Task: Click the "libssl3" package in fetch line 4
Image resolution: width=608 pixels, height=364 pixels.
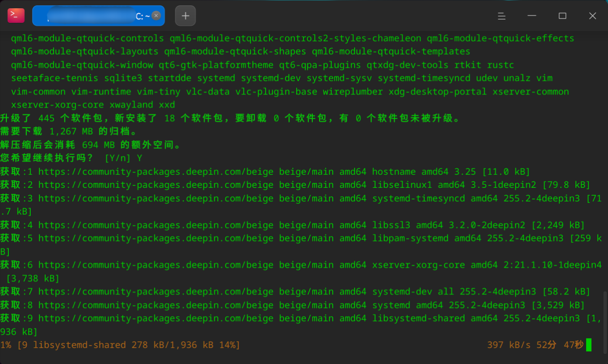Action: (x=391, y=225)
